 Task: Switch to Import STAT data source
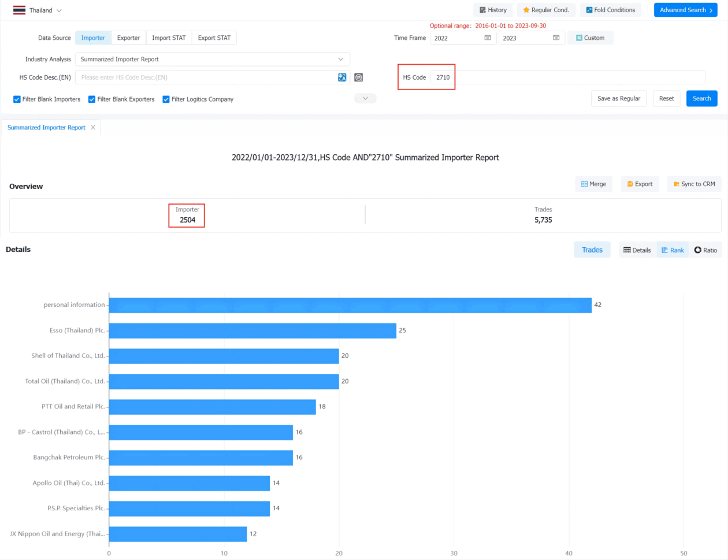[169, 38]
